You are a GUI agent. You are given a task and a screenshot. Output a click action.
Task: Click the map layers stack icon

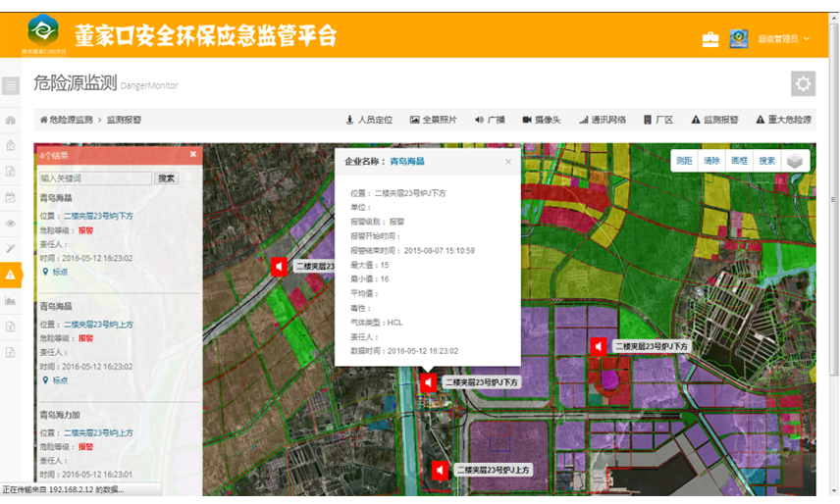[795, 161]
